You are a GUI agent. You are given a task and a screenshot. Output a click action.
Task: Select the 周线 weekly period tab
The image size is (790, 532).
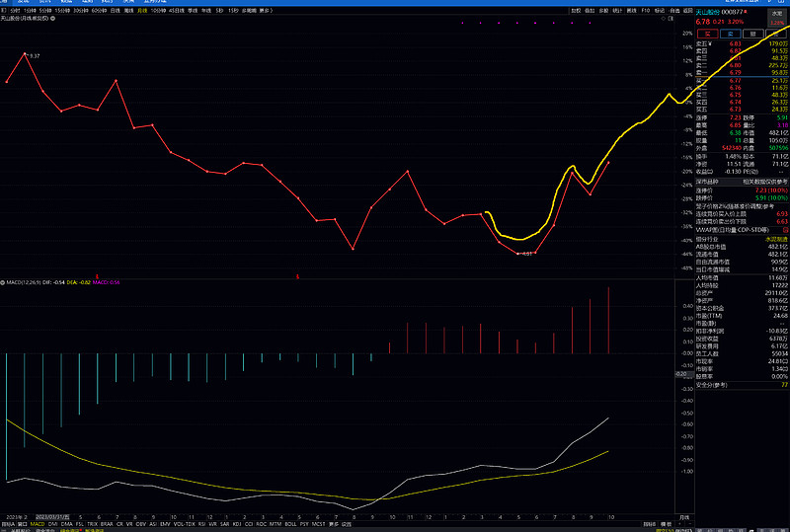pyautogui.click(x=128, y=10)
